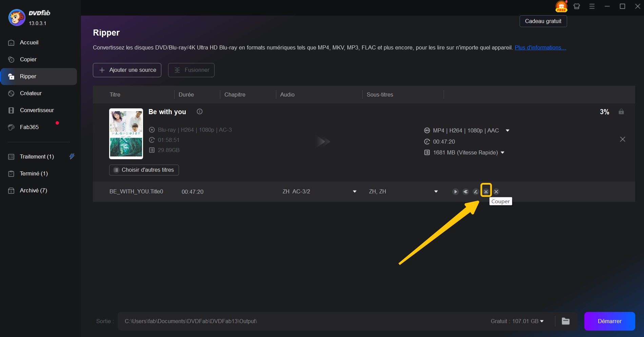Click the Chapitre column header
Image resolution: width=644 pixels, height=337 pixels.
pos(235,95)
